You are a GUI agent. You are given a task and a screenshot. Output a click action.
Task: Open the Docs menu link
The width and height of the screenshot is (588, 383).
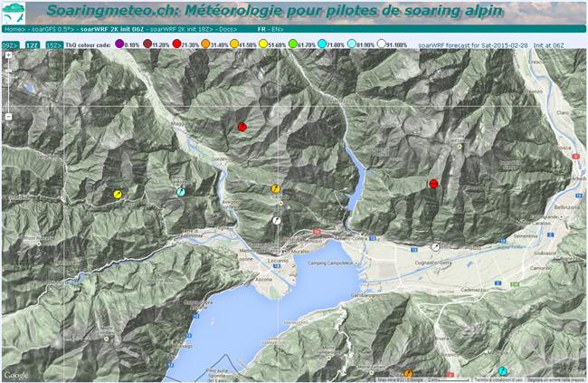(228, 29)
